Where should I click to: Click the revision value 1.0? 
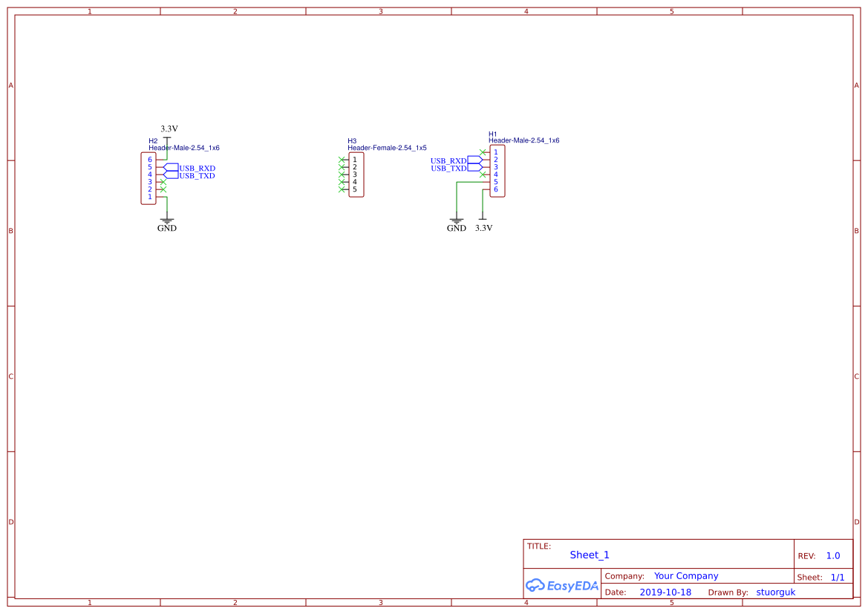point(832,555)
